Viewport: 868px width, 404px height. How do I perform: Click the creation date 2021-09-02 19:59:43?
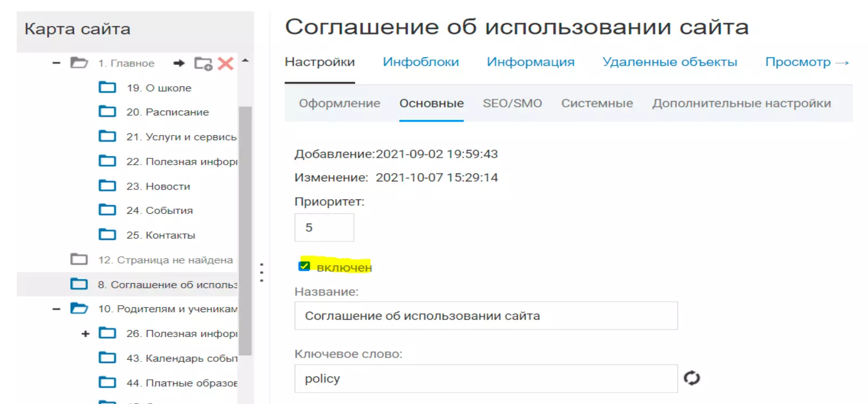(437, 154)
